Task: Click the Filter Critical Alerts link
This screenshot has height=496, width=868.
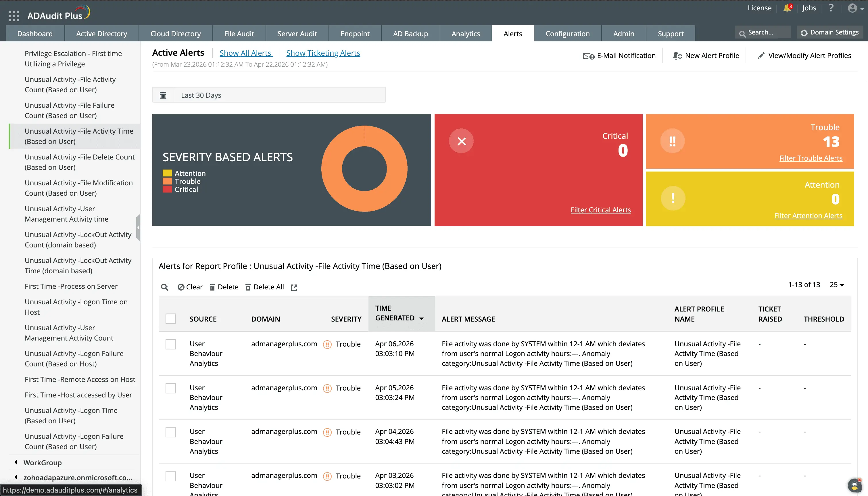Action: 601,210
